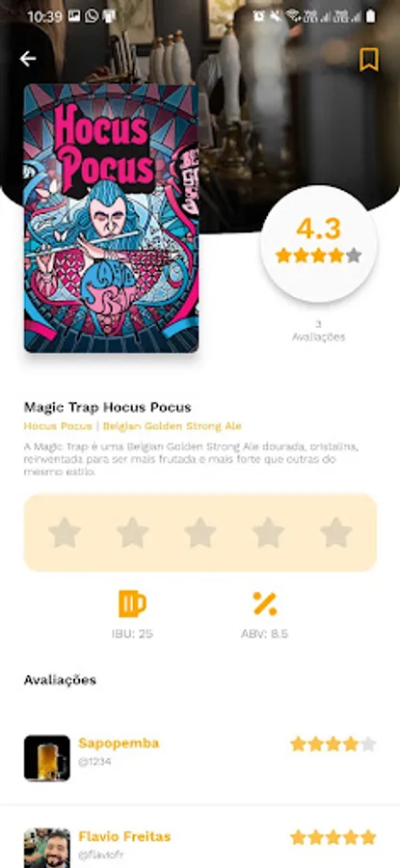Viewport: 400px width, 868px height.
Task: Rate the beer two stars
Action: [x=132, y=532]
